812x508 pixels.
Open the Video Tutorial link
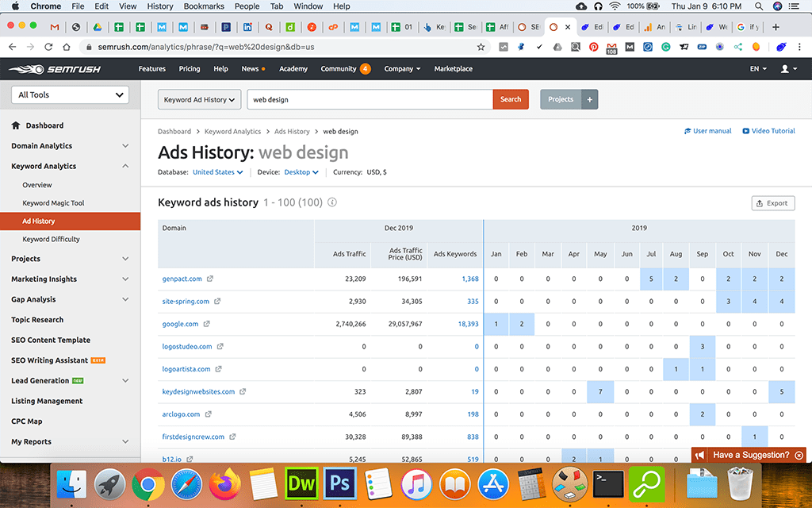point(769,131)
